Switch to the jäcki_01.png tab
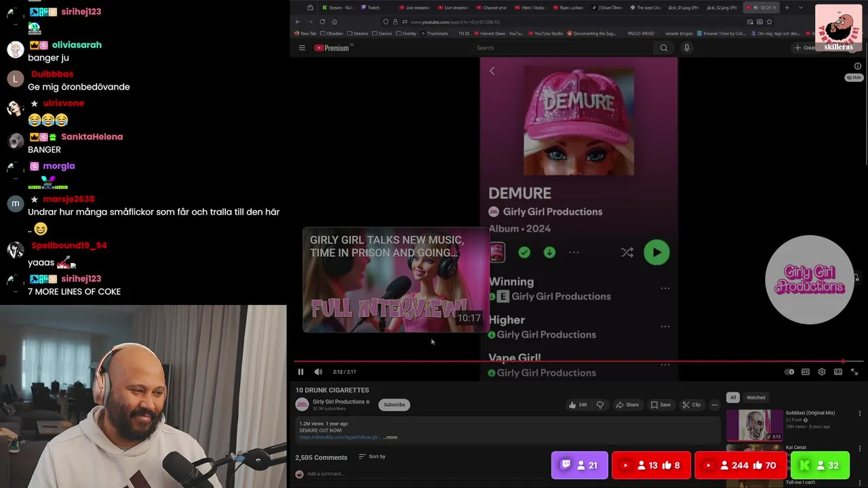The image size is (868, 488). tap(683, 7)
